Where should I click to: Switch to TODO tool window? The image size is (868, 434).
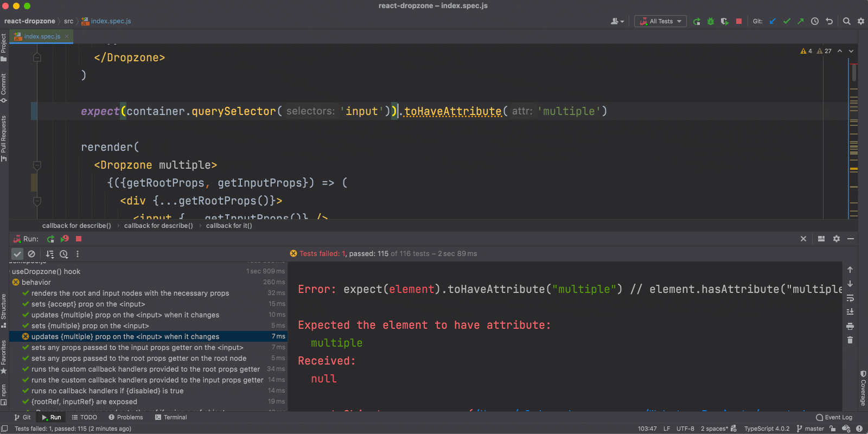(85, 417)
